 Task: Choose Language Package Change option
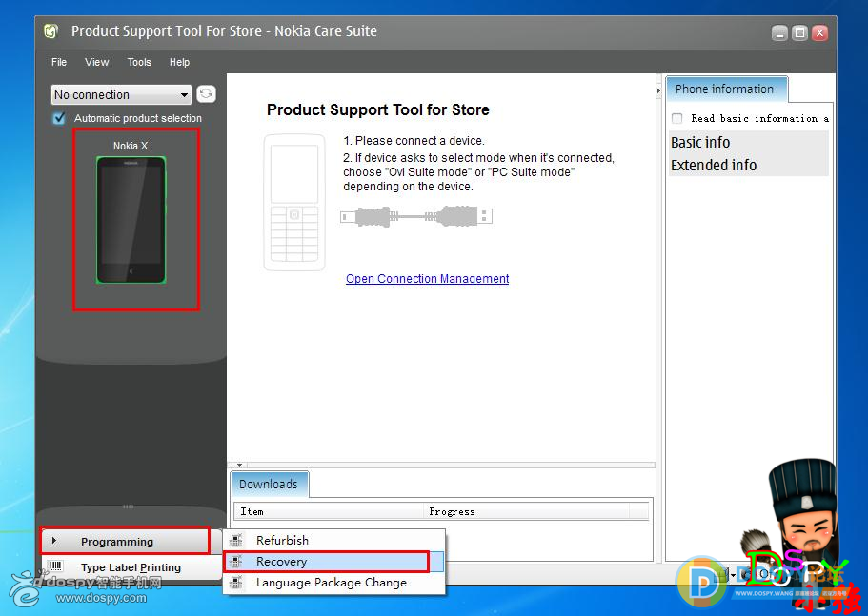334,583
